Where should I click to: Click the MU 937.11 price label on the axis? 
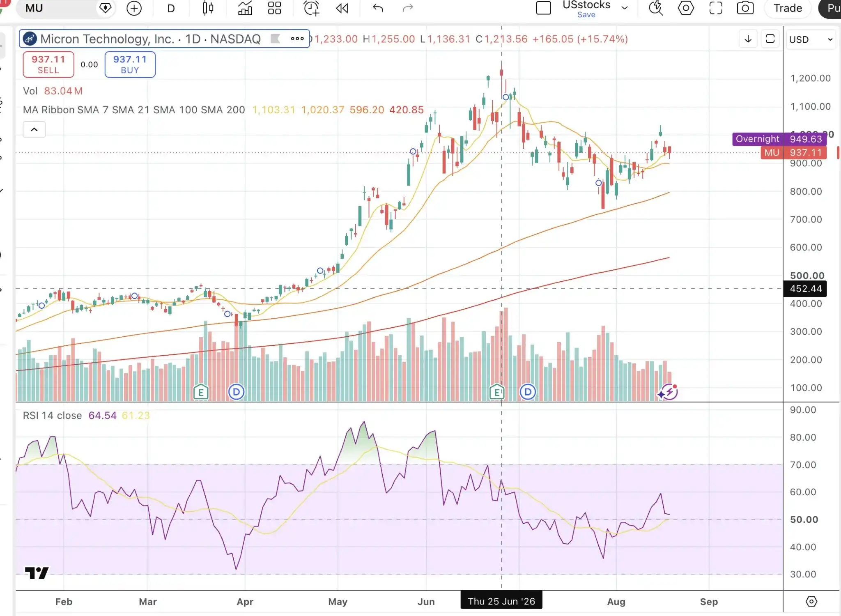[x=793, y=153]
